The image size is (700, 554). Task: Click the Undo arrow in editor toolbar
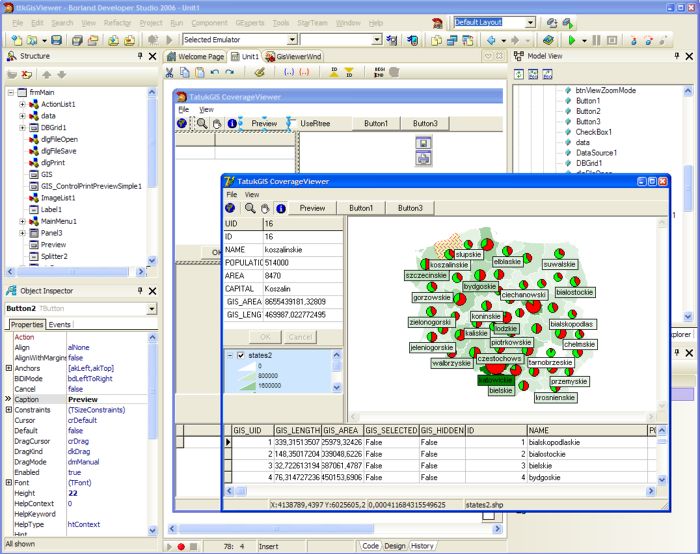pyautogui.click(x=215, y=72)
